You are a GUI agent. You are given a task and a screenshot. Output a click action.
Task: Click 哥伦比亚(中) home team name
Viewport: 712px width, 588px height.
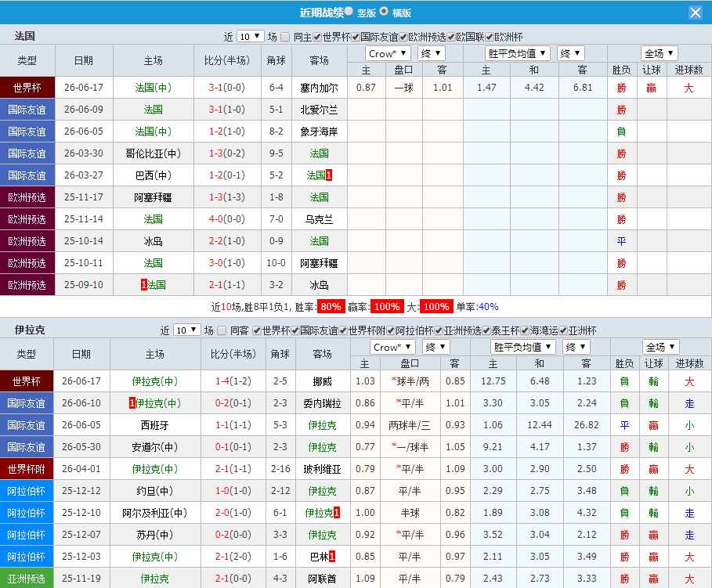pos(153,153)
